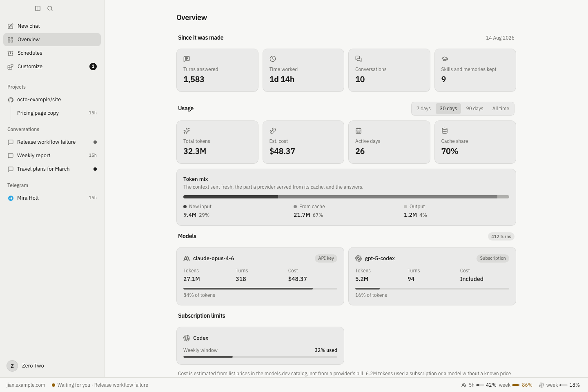Screen dimensions: 588x392
Task: Click the New chat compose icon
Action: click(11, 26)
